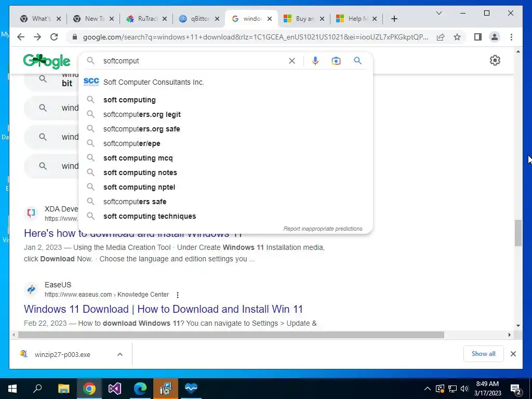Screen dimensions: 532x399
Task: Click the horizontal page scrollbar thumb
Action: pyautogui.click(x=231, y=335)
